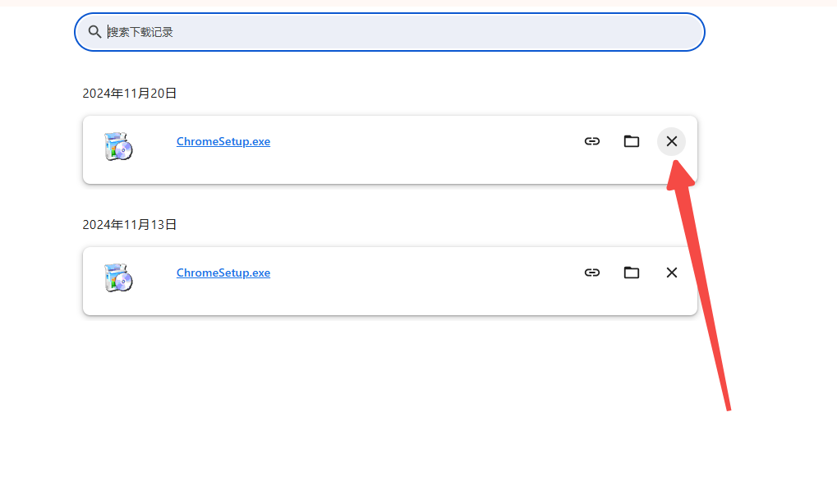Image resolution: width=837 pixels, height=504 pixels.
Task: Copy download link for November 20 ChromeSetup.exe
Action: [592, 141]
